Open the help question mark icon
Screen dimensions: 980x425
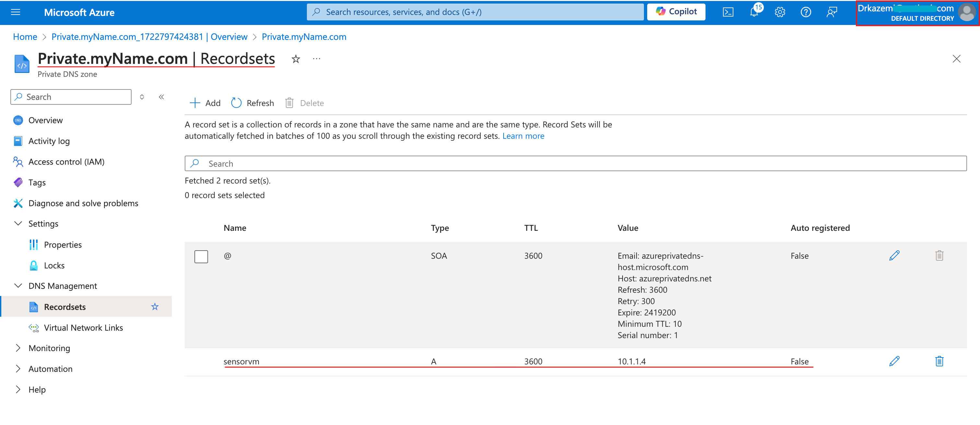tap(806, 12)
